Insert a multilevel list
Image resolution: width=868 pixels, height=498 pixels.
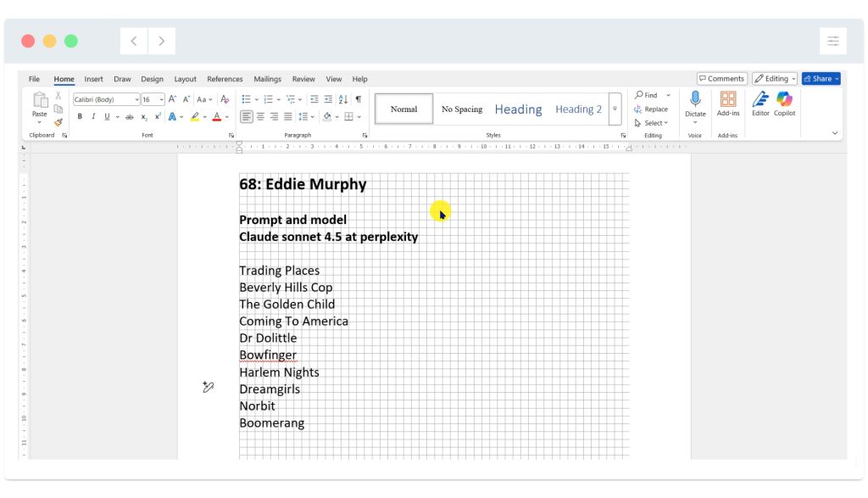coord(291,100)
